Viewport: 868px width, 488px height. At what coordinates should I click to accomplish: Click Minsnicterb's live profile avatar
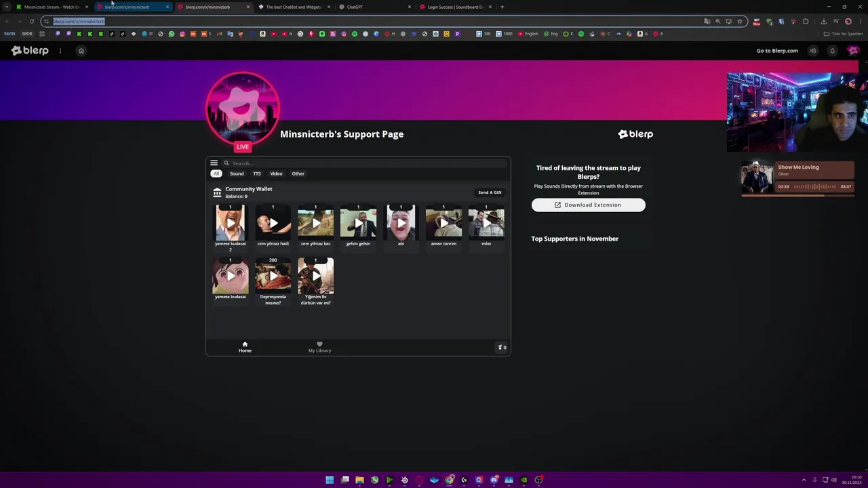coord(243,108)
